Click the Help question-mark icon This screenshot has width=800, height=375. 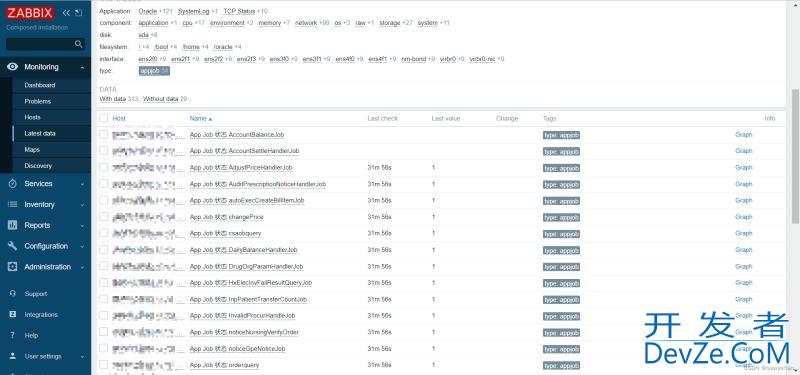[x=13, y=336]
